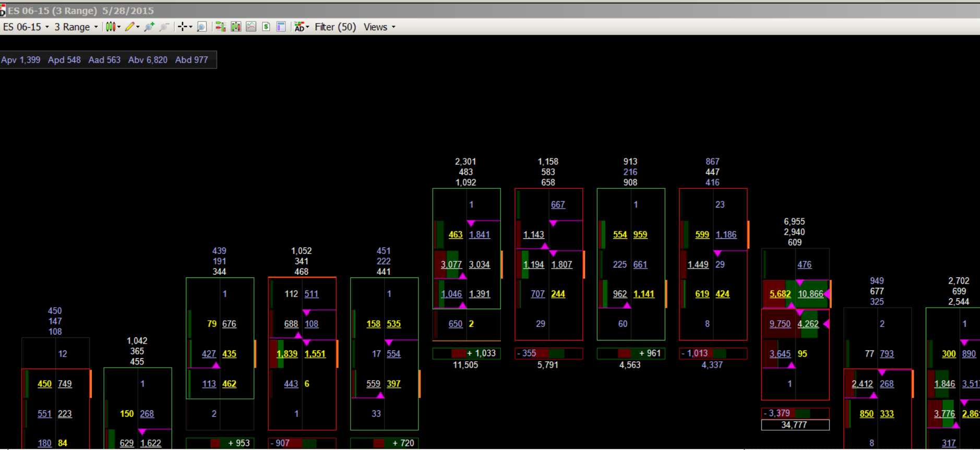Image resolution: width=980 pixels, height=450 pixels.
Task: Click the 1,186 ask volume cell
Action: (726, 235)
